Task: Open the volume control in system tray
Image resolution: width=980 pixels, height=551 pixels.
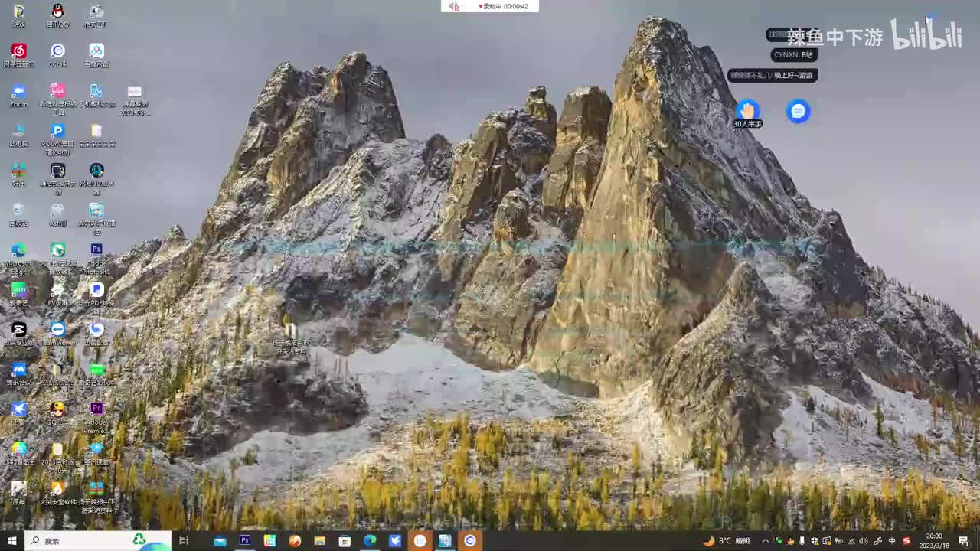Action: [864, 541]
